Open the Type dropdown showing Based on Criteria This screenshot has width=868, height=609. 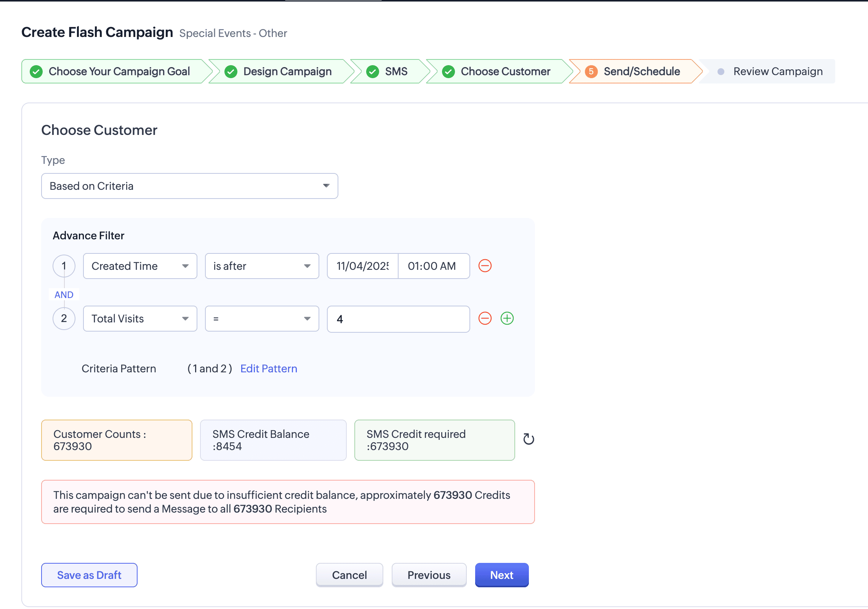coord(189,186)
